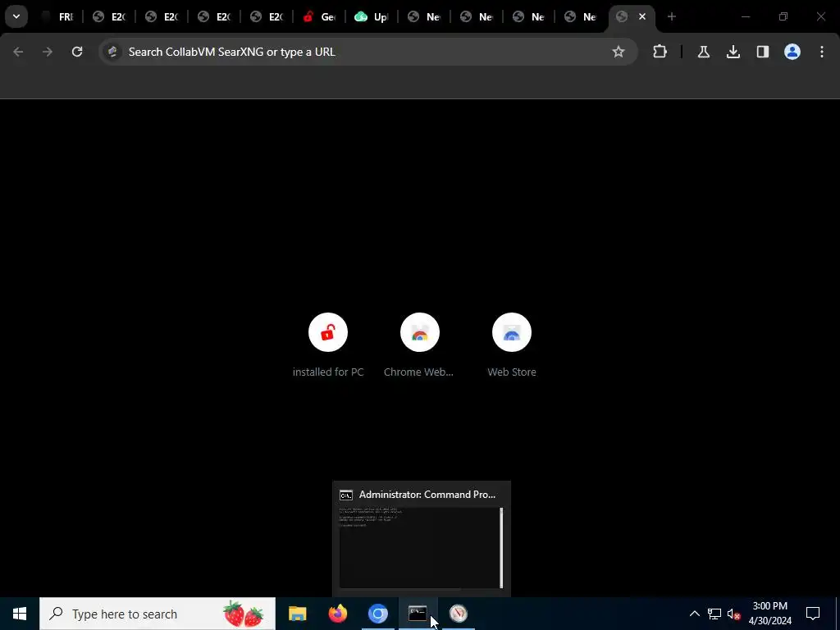Screen dimensions: 840x630
Task: Go forward to next page
Action: click(x=48, y=52)
